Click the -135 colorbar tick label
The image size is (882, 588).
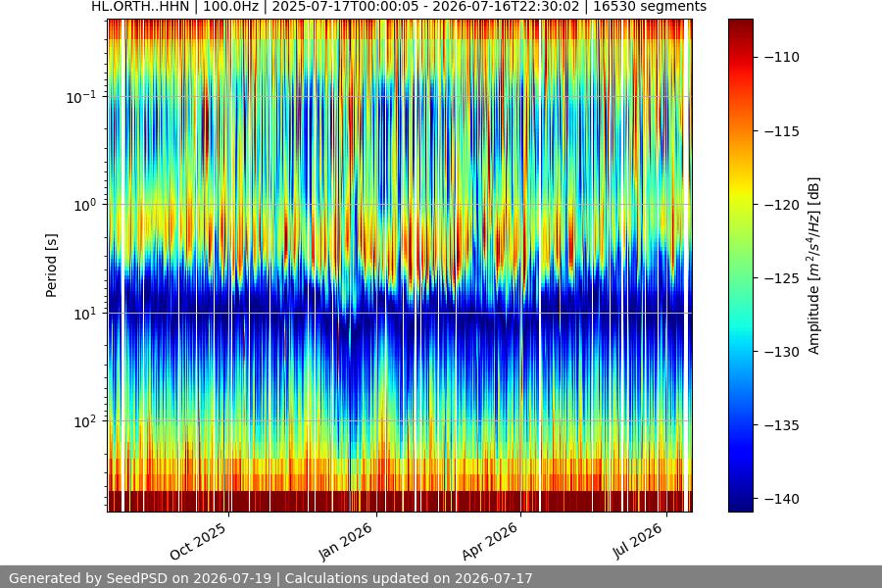coord(781,425)
